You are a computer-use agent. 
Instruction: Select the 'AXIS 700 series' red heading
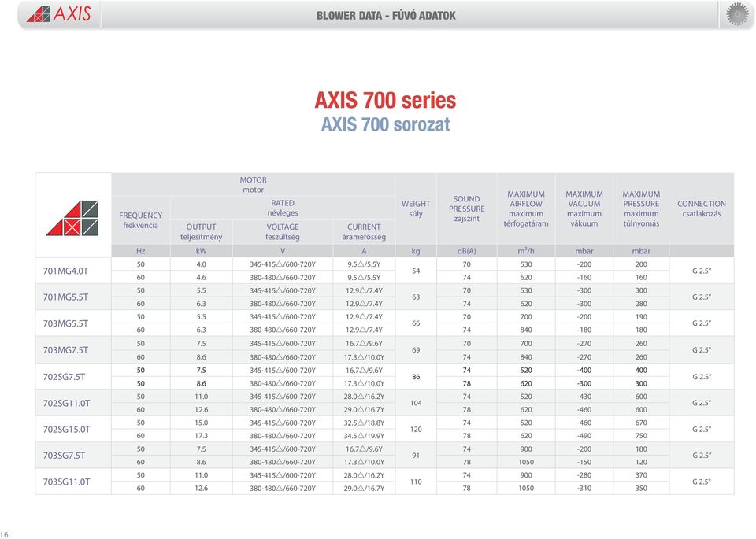385,100
